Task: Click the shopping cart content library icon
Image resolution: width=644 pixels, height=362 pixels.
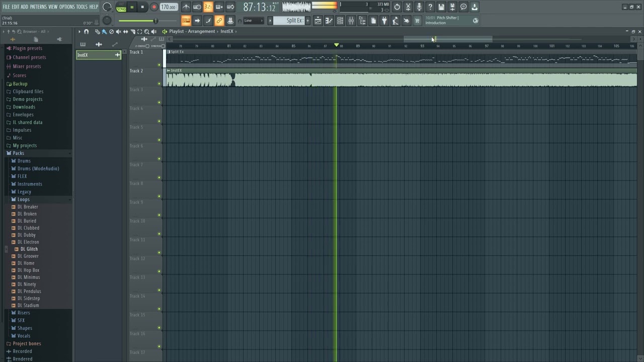Action: pos(417,21)
